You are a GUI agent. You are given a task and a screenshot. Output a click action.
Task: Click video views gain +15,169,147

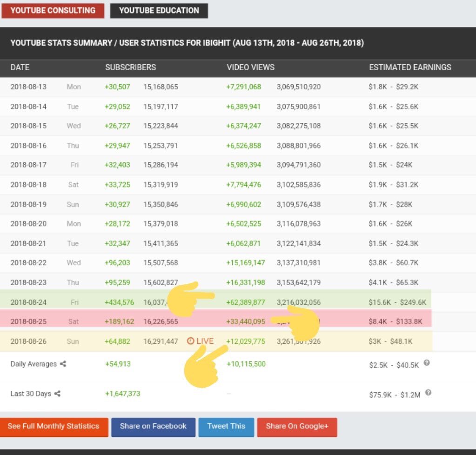[246, 262]
